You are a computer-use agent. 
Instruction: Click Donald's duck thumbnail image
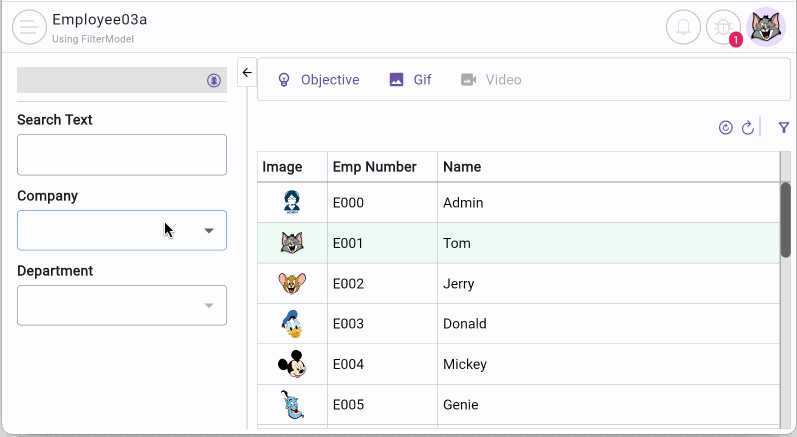(292, 324)
